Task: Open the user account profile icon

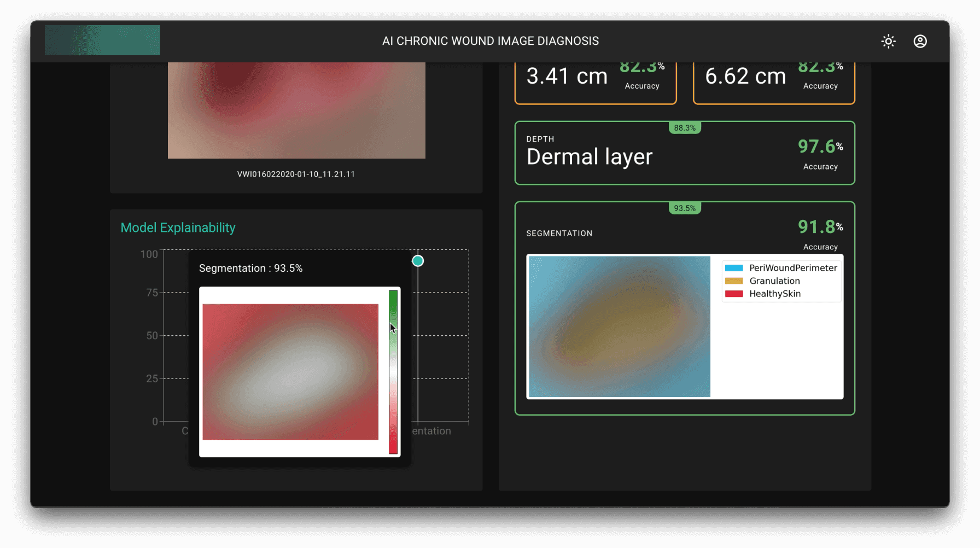Action: (x=920, y=41)
